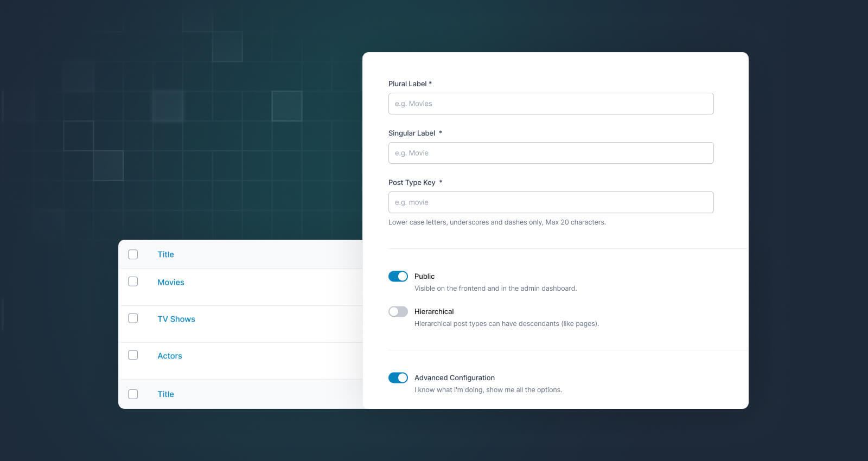
Task: Click the Hierarchical label text
Action: 434,312
